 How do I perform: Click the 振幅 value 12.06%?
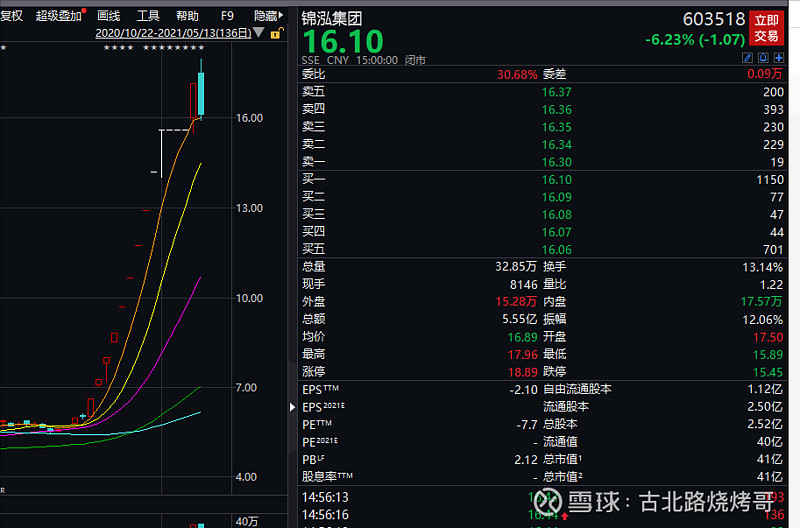(762, 320)
